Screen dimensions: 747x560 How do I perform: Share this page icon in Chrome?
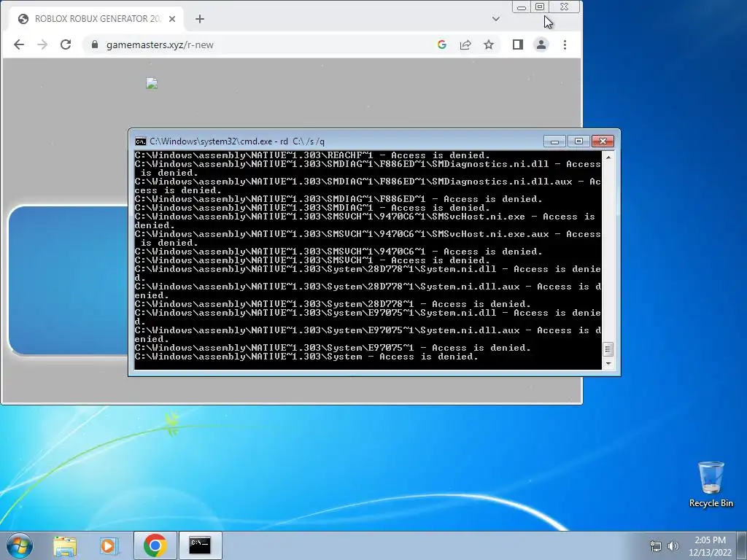click(465, 44)
